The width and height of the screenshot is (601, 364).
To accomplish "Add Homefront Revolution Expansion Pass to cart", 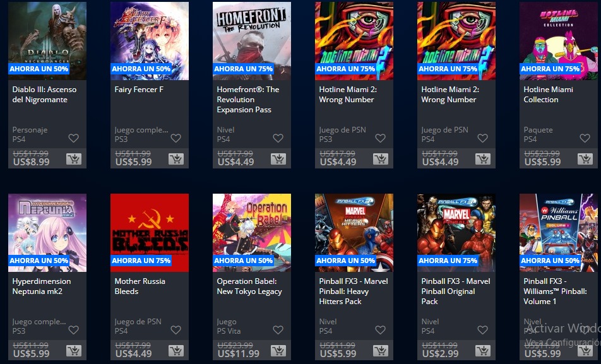I will (278, 158).
